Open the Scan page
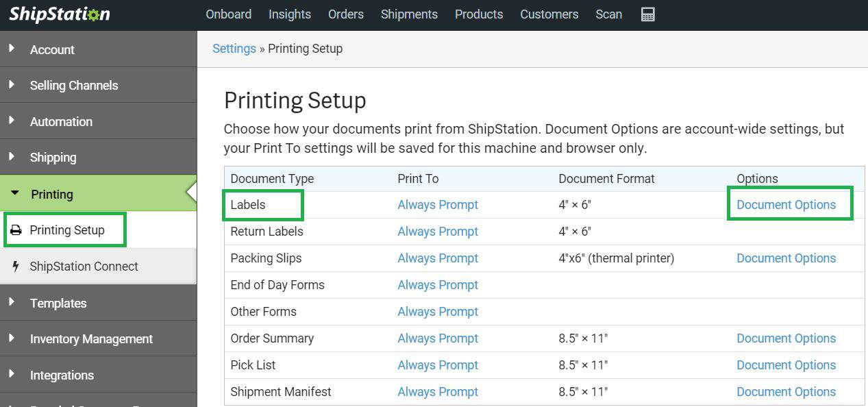Screen dimensions: 868x407 608,14
